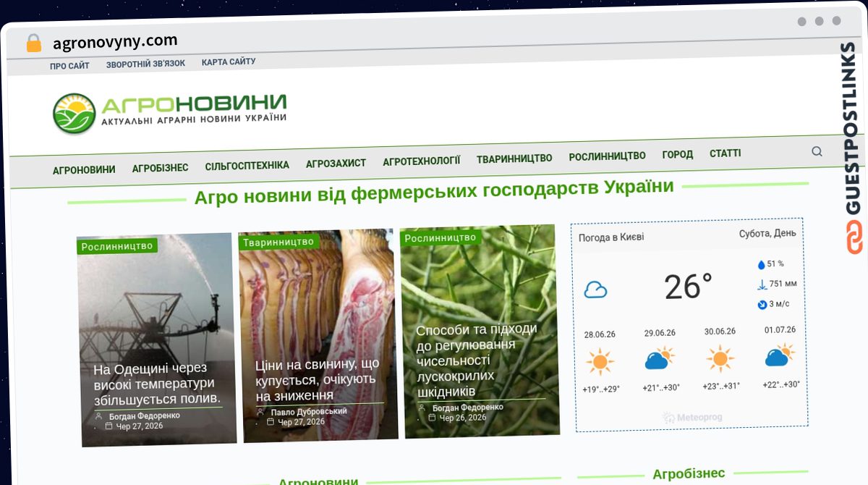This screenshot has width=868, height=485.
Task: Click author Павло Дубровський
Action: [309, 412]
